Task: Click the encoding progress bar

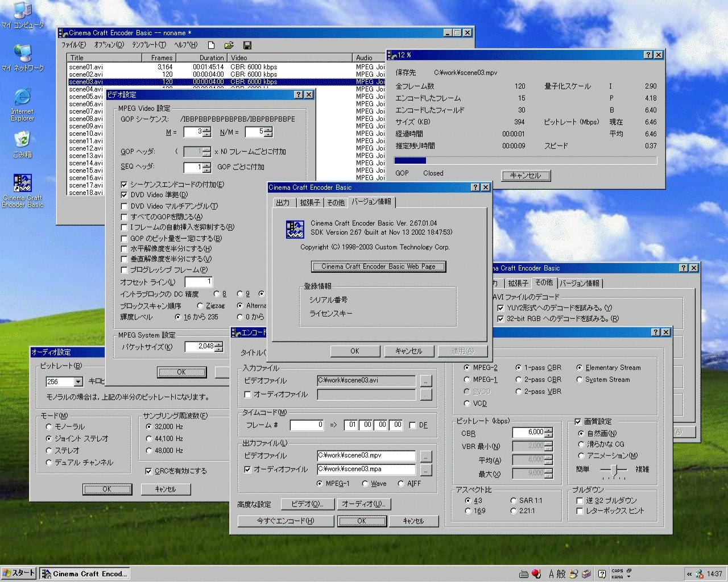Action: point(526,161)
